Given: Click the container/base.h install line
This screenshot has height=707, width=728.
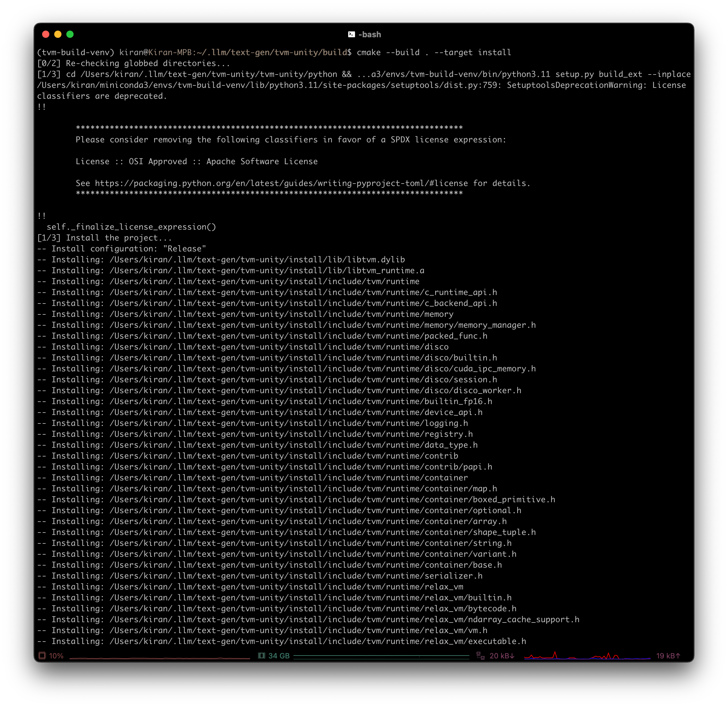Looking at the screenshot, I should point(270,565).
